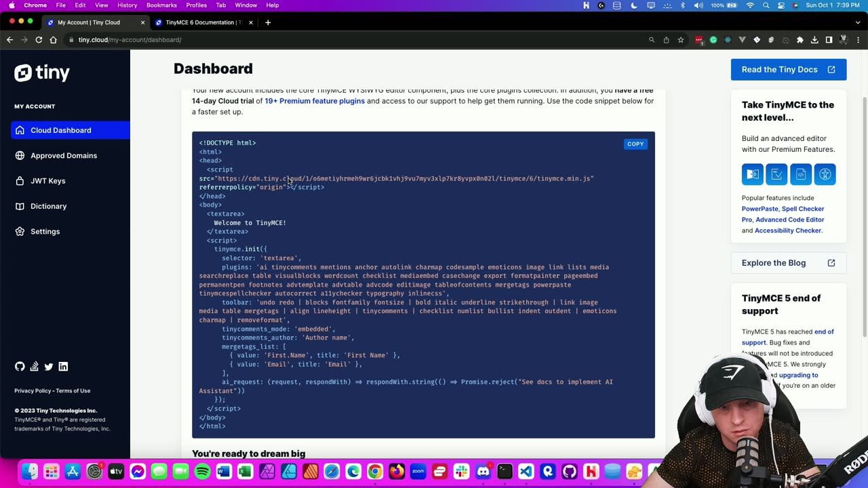Open the File menu
Image resolution: width=868 pixels, height=488 pixels.
pos(61,5)
